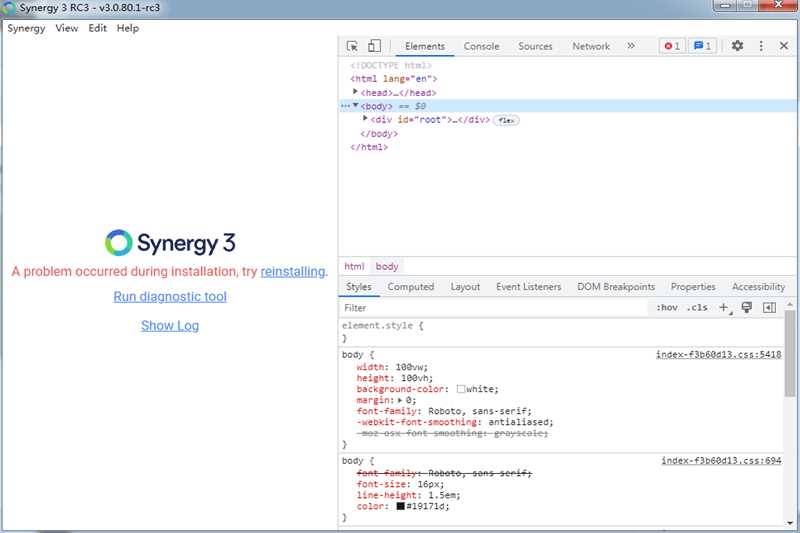Click the Show Log link
Viewport: 800px width, 533px height.
click(170, 325)
